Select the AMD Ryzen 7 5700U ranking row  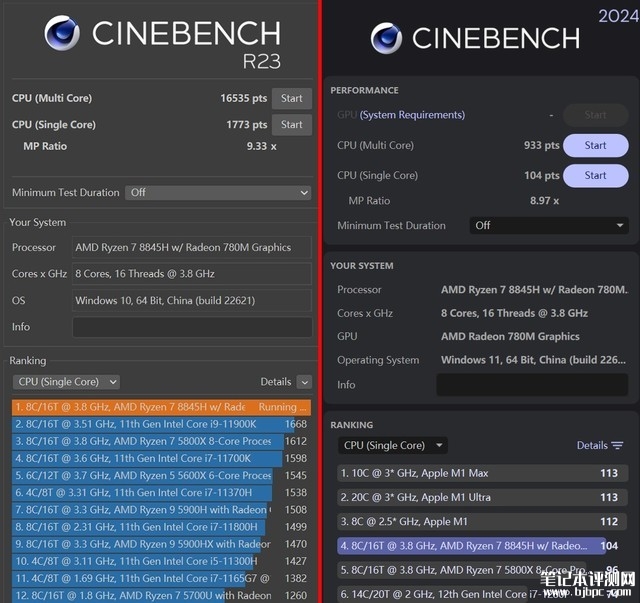pyautogui.click(x=162, y=596)
